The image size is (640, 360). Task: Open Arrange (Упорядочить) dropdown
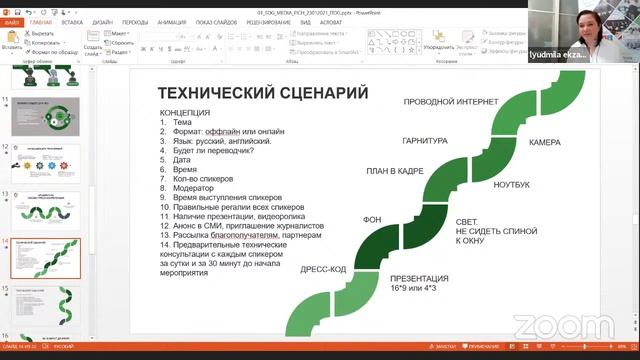coord(439,42)
